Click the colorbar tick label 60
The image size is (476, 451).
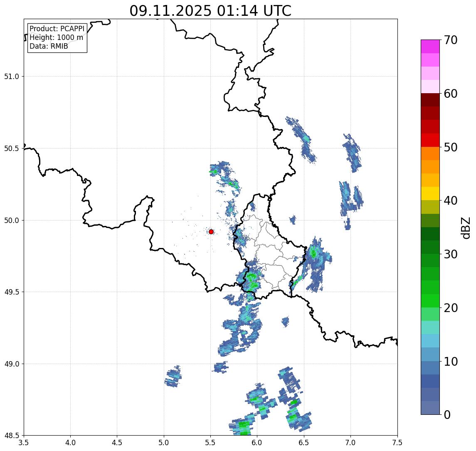click(451, 94)
